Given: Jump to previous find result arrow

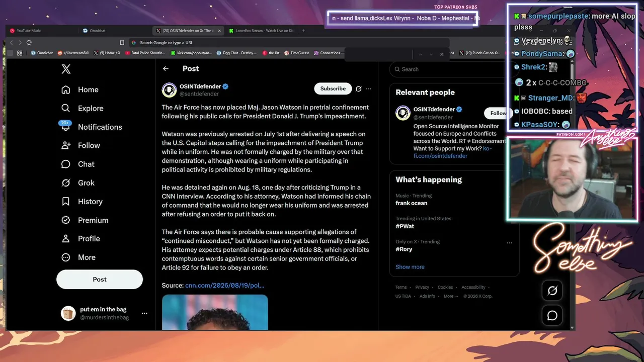Looking at the screenshot, I should pyautogui.click(x=420, y=54).
